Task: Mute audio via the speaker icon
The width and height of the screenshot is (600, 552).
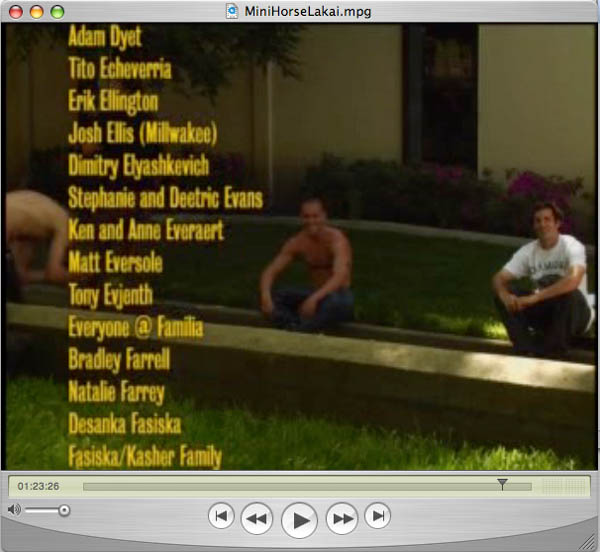Action: pos(14,510)
